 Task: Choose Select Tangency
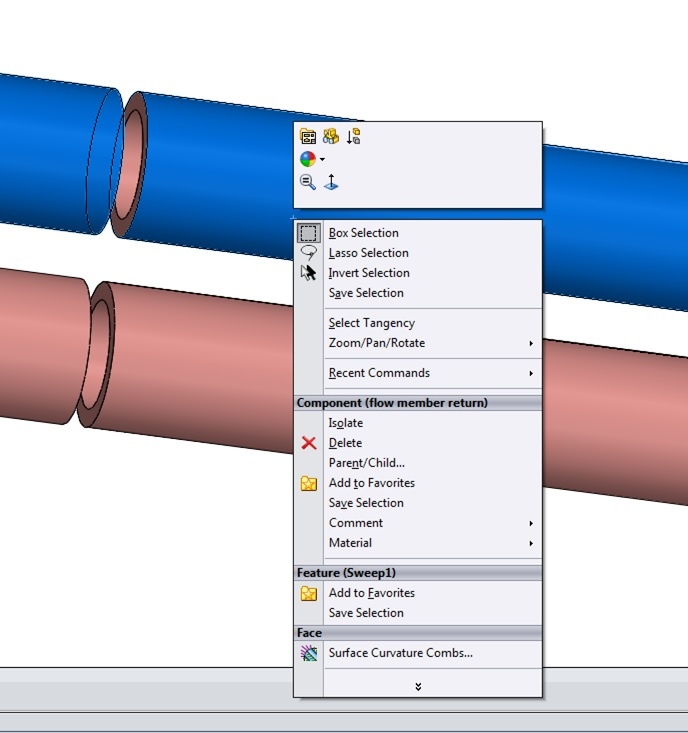[x=372, y=323]
